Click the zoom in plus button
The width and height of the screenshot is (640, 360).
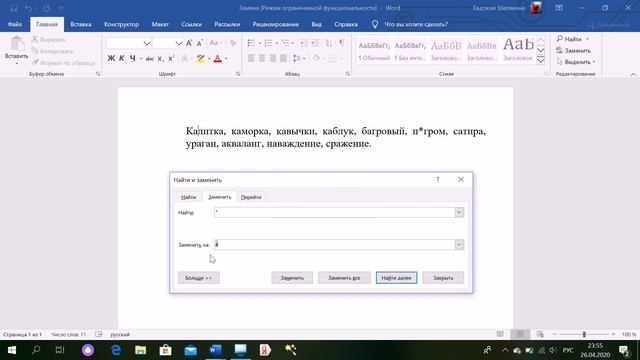click(613, 334)
